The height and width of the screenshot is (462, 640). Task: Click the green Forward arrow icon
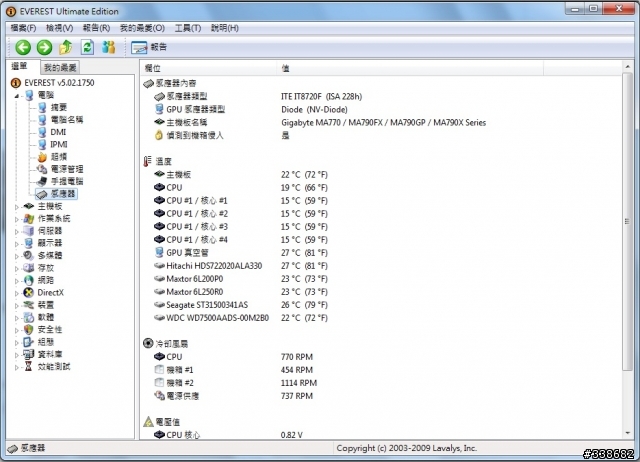click(x=44, y=47)
